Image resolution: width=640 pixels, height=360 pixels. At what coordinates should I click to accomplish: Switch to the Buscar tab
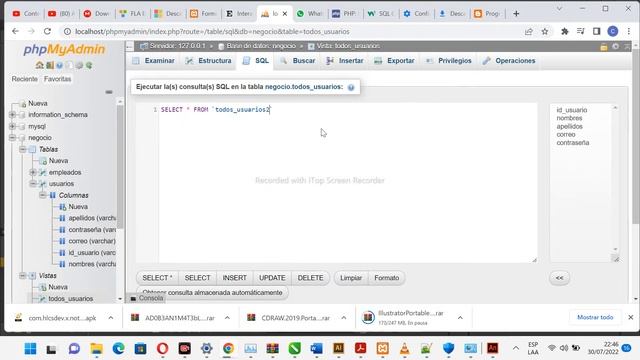[x=298, y=61]
